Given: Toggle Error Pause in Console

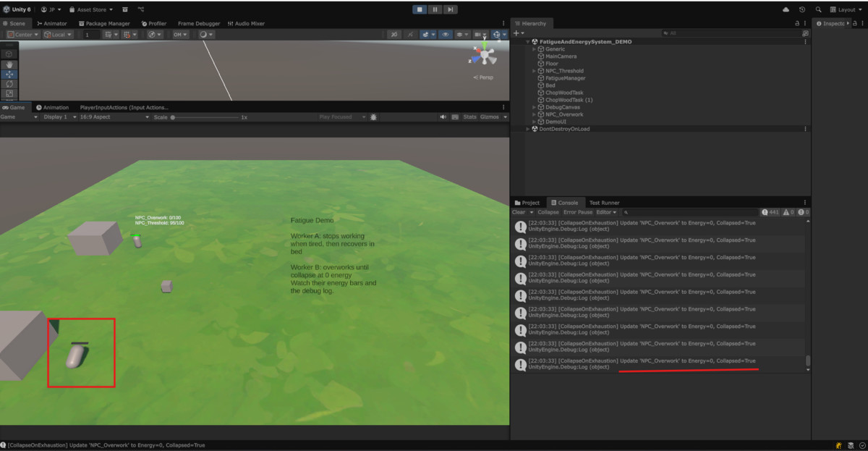Looking at the screenshot, I should click(x=578, y=212).
